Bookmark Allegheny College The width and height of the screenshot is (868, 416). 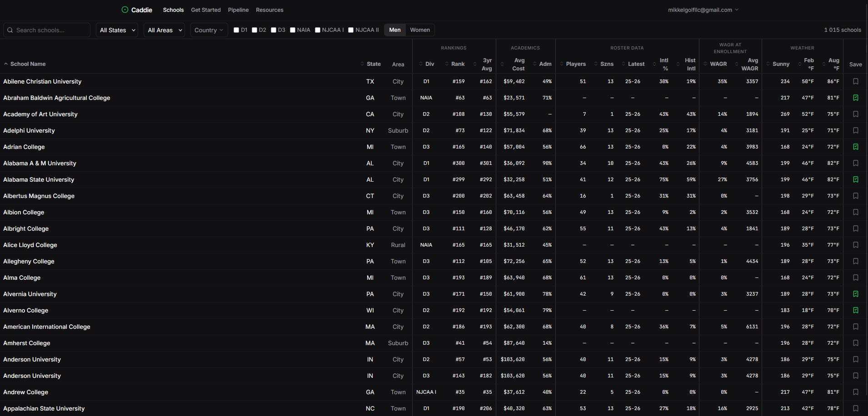[x=856, y=261]
